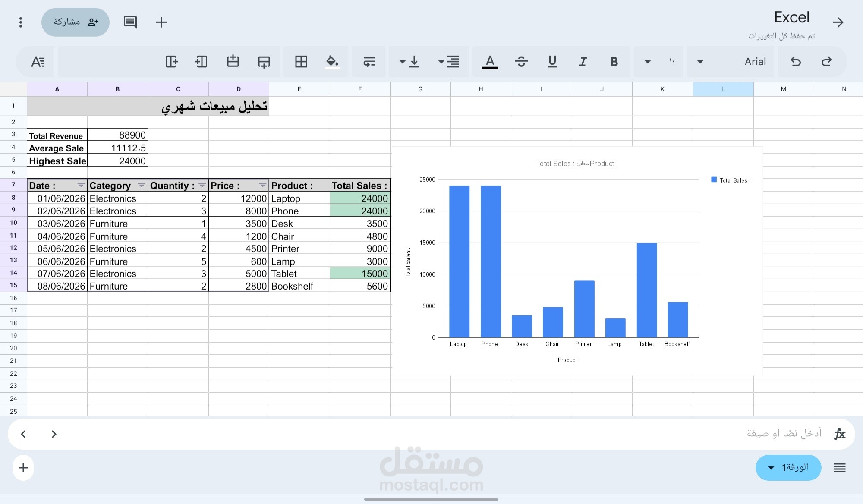Select the bar chart

tap(577, 261)
